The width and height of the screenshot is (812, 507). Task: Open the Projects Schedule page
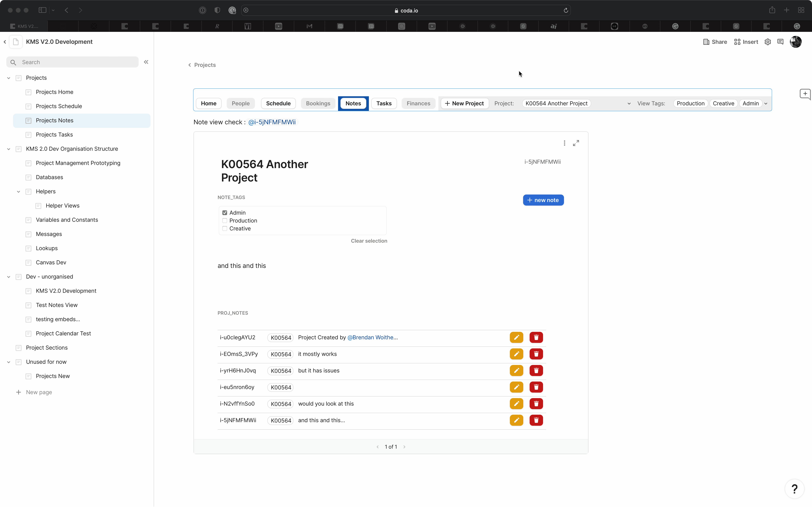pyautogui.click(x=59, y=106)
